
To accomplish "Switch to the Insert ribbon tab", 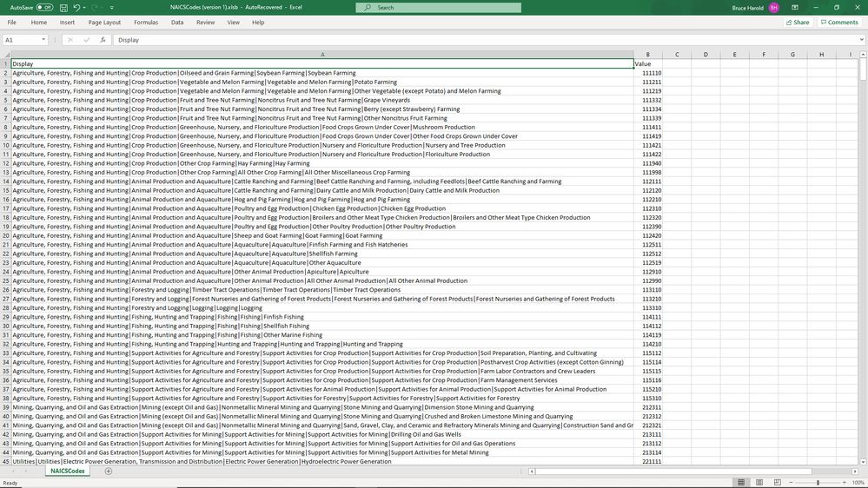I will 67,23.
